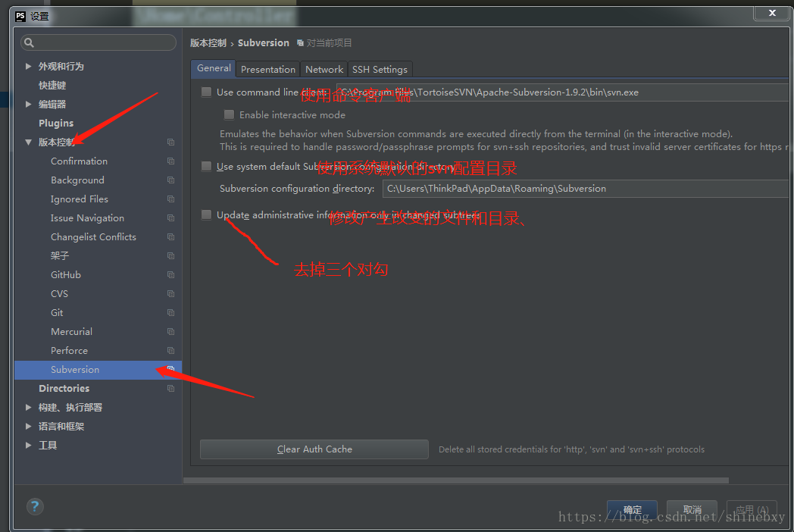Click project icon beside Mercurial

click(x=170, y=331)
